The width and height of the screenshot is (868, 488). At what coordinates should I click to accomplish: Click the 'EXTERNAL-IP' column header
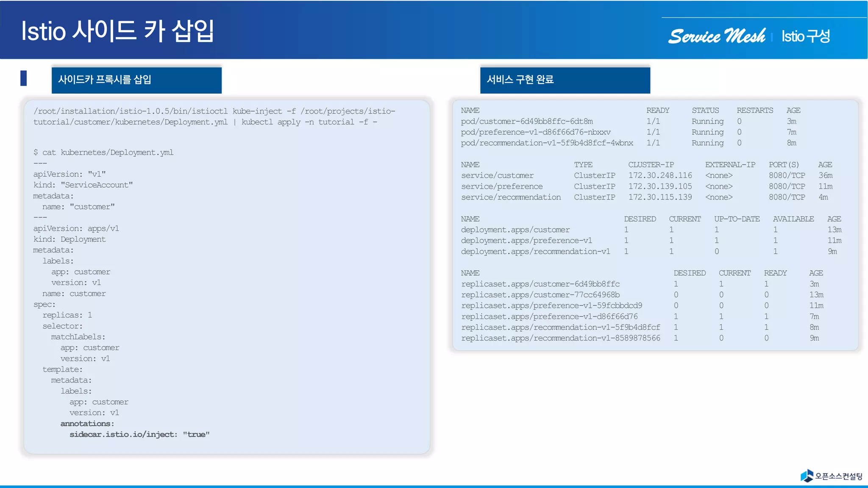730,164
